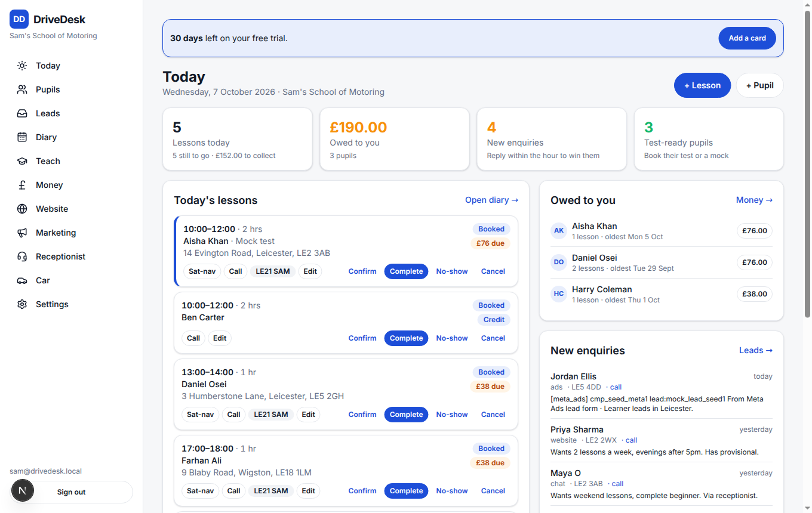Screen dimensions: 812x513
Task: Click the £76 due badge on Aisha's lesson
Action: (490, 243)
